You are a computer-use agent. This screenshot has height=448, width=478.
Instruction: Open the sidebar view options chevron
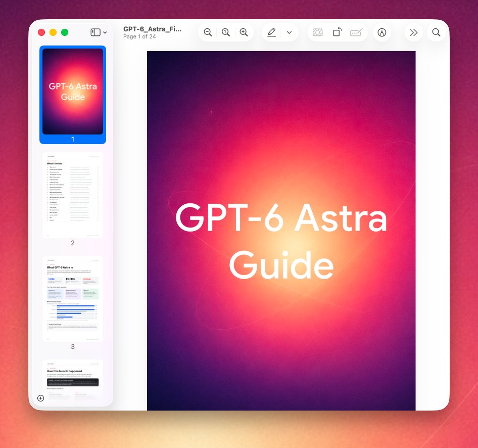pos(105,32)
